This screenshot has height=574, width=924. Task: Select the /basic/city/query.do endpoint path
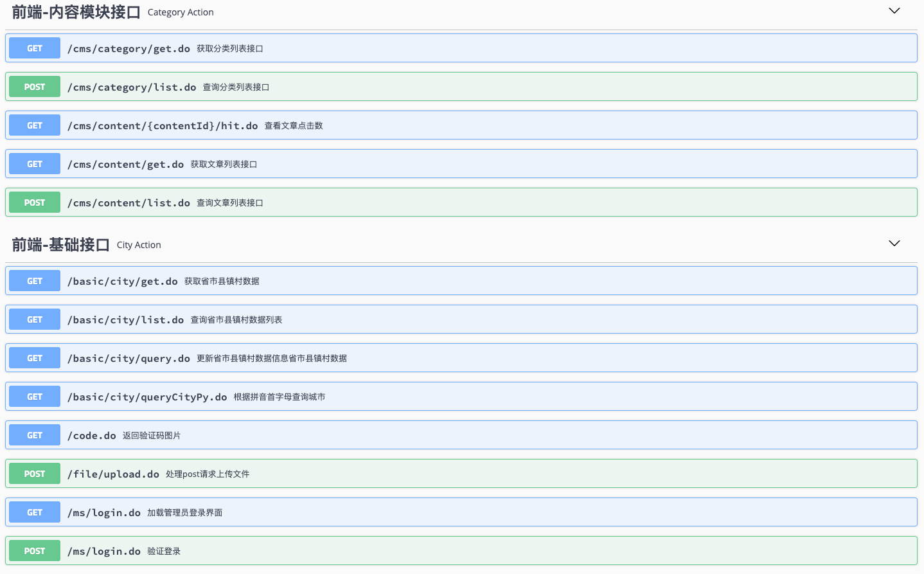[x=129, y=359]
